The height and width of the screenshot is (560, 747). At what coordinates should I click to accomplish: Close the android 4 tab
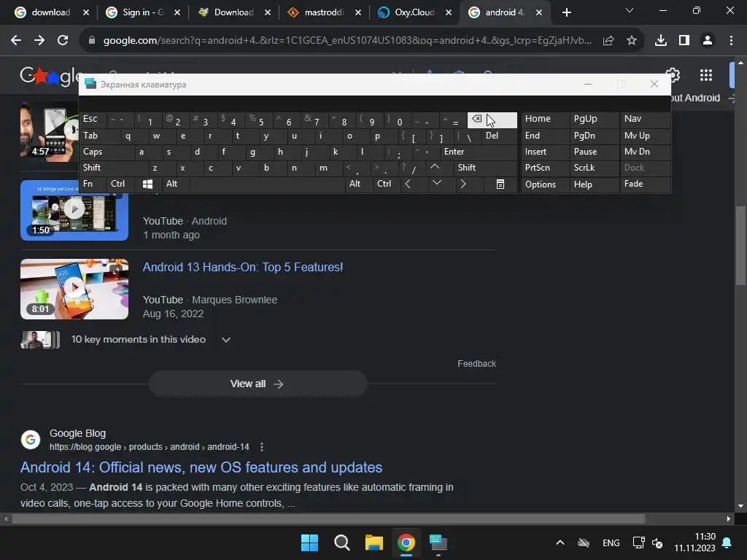point(539,13)
